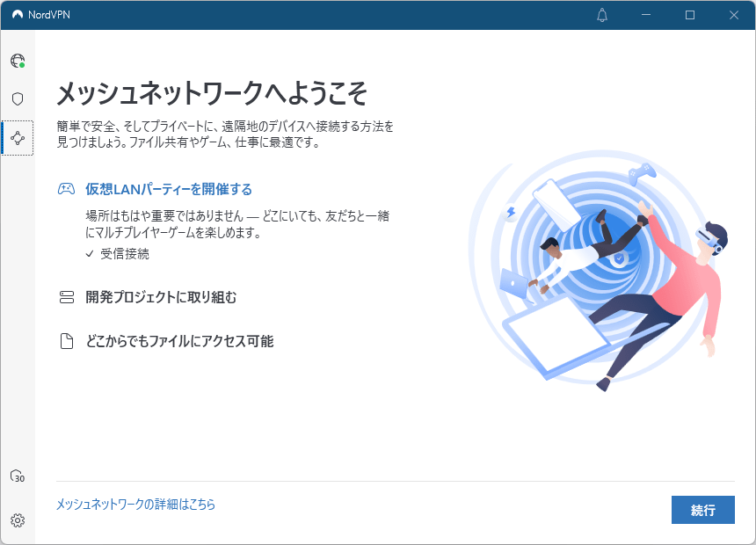Screen dimensions: 756x545
Task: Click the file icon beside どこからでもファイル
Action: tap(67, 341)
